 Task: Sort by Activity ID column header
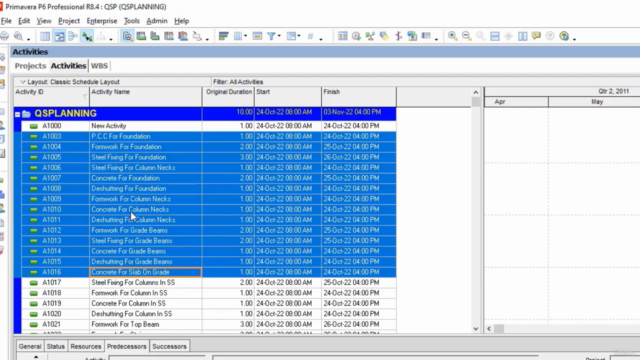(x=51, y=96)
